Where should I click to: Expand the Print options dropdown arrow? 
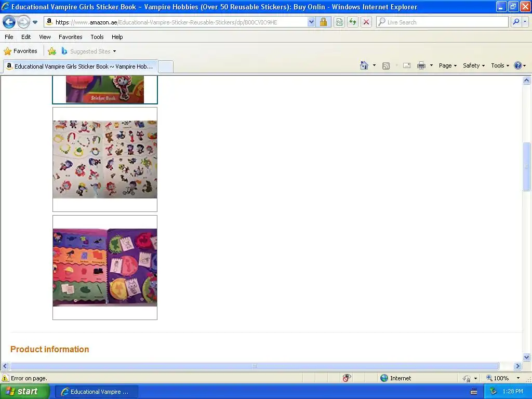(x=431, y=65)
